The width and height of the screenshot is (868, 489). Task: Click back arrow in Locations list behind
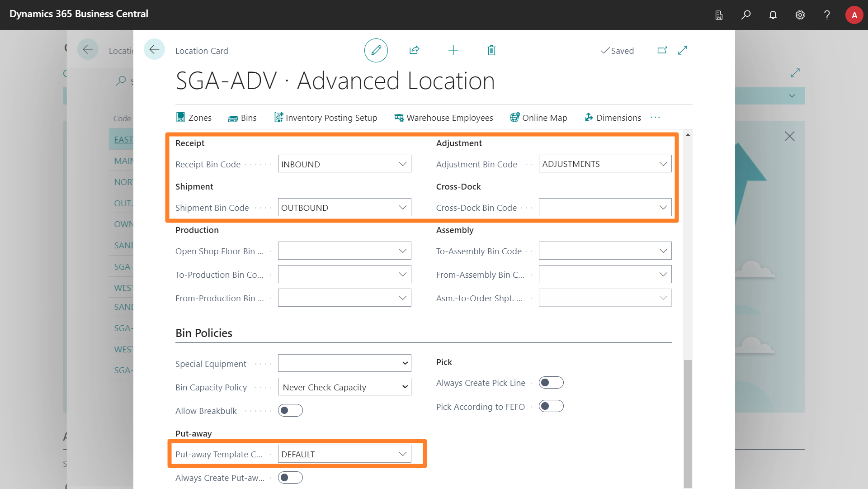[88, 49]
